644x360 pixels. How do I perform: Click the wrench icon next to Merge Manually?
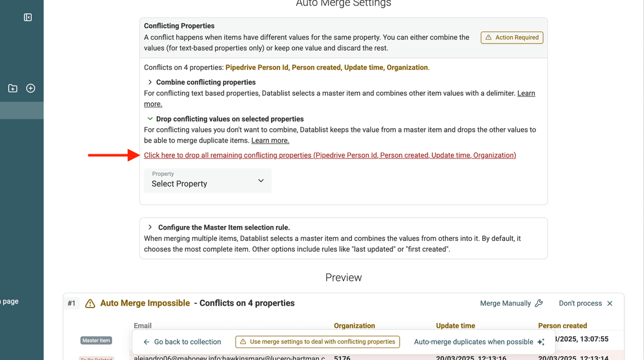tap(538, 303)
